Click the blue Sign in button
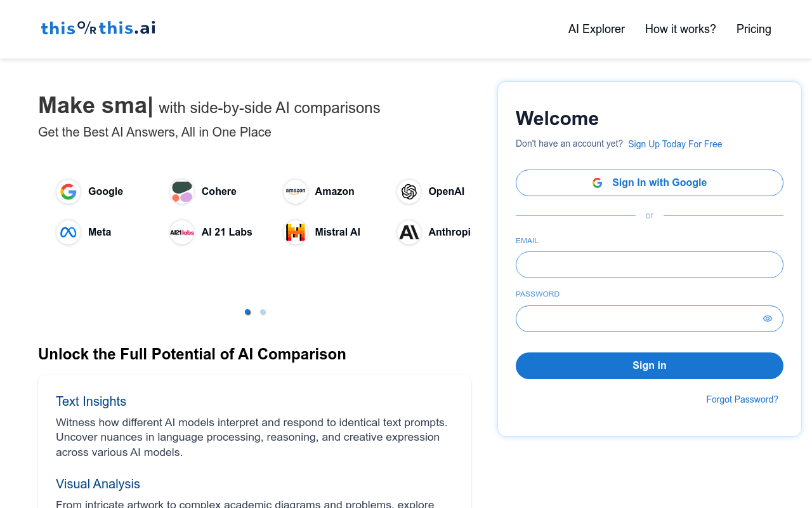This screenshot has height=508, width=812. [x=650, y=366]
